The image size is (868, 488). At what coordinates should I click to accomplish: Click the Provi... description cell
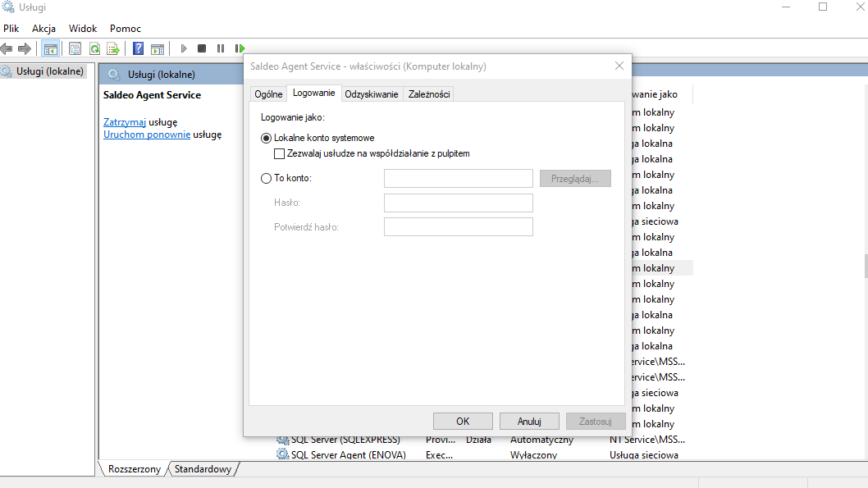click(x=441, y=440)
